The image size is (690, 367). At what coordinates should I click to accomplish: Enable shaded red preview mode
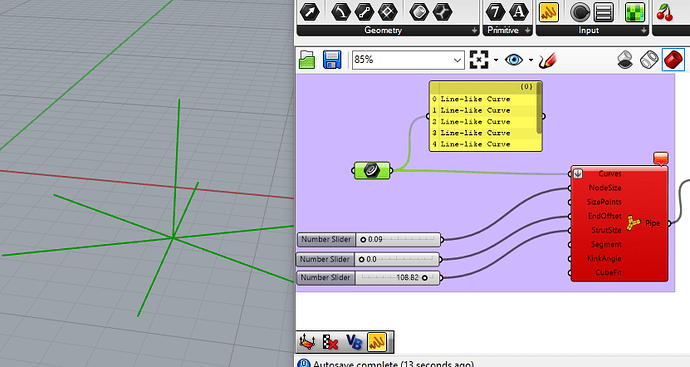pyautogui.click(x=673, y=59)
